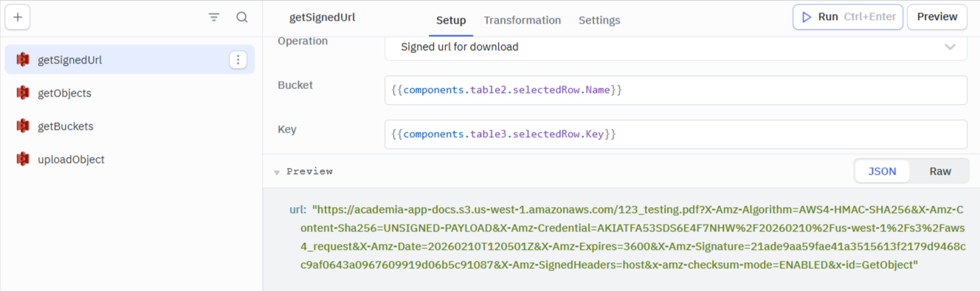This screenshot has width=980, height=291.
Task: Select the uploadObject query
Action: coord(130,159)
